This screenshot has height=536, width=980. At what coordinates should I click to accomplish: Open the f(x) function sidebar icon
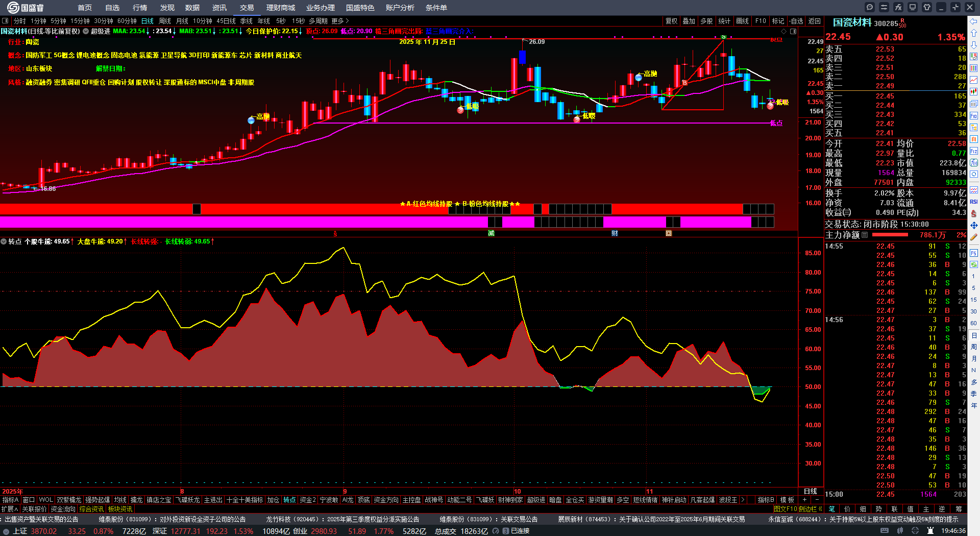coord(974,163)
